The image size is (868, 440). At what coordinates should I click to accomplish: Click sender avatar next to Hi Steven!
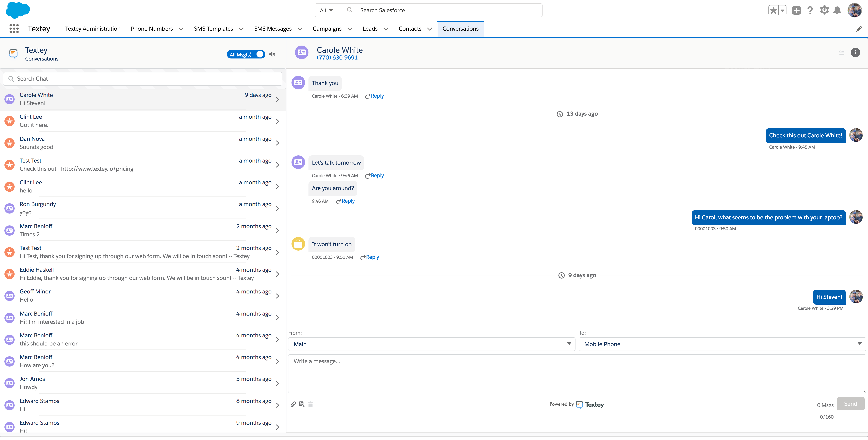[x=856, y=297]
